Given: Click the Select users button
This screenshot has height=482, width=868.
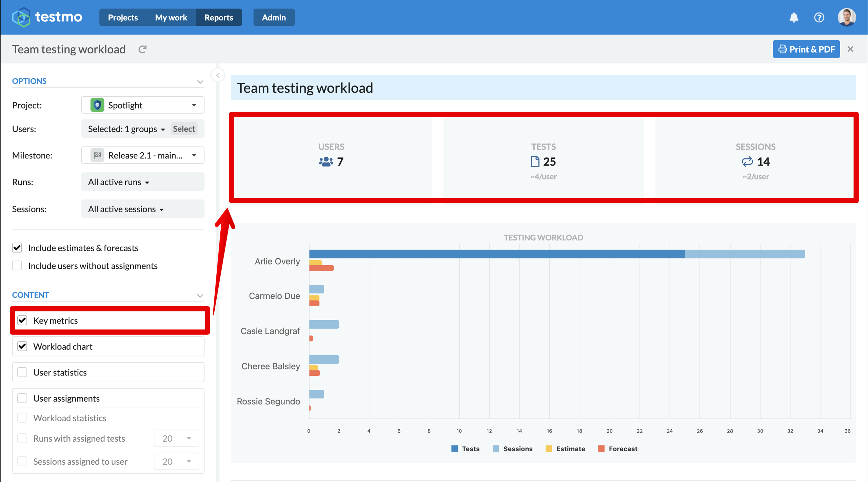Looking at the screenshot, I should (x=184, y=129).
